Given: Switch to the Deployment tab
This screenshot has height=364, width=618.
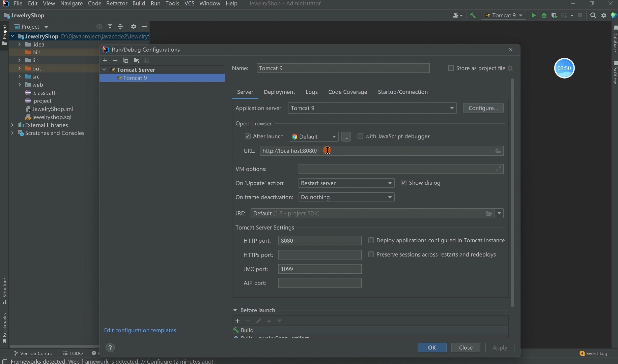Looking at the screenshot, I should (279, 92).
